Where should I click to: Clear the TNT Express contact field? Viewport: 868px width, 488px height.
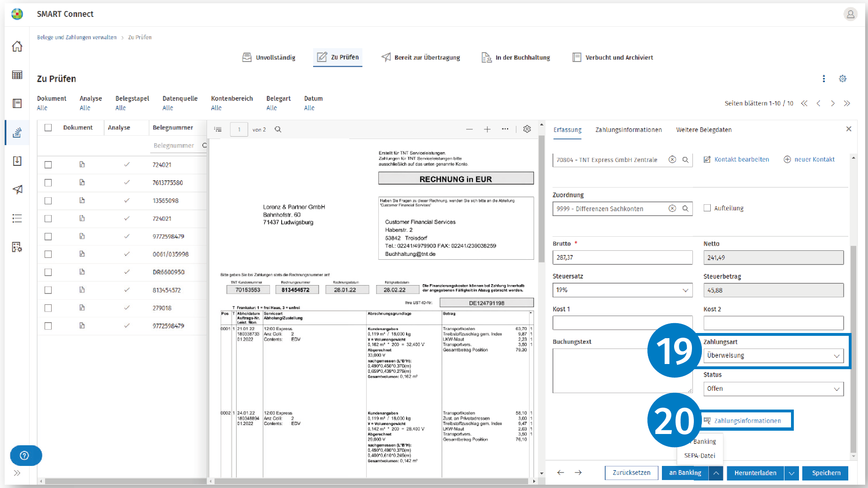pyautogui.click(x=672, y=160)
